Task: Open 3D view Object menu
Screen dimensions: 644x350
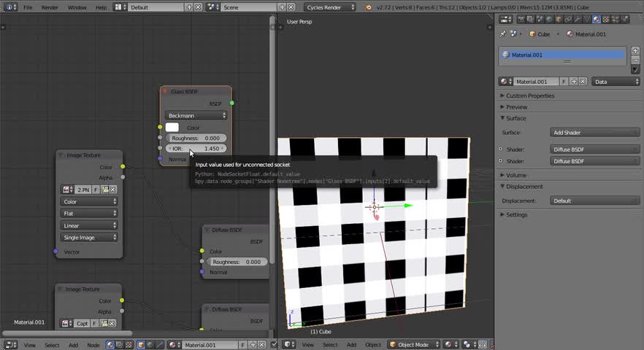Action: click(373, 345)
